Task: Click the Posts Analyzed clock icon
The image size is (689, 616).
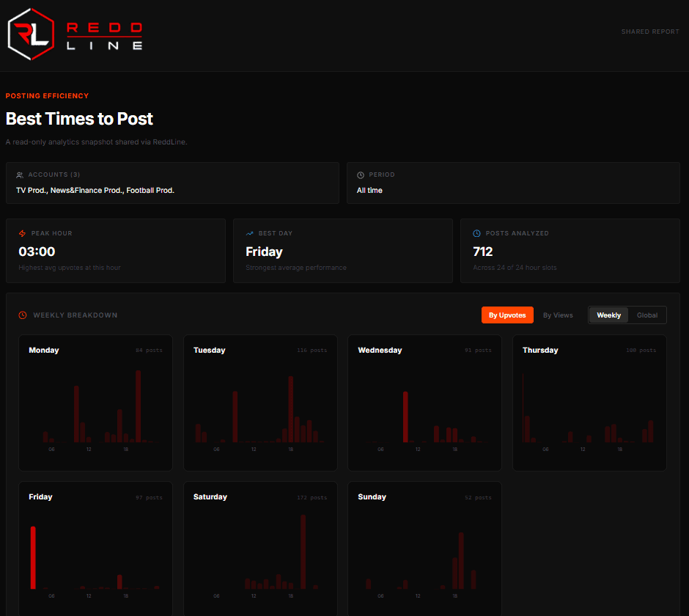Action: (x=476, y=233)
